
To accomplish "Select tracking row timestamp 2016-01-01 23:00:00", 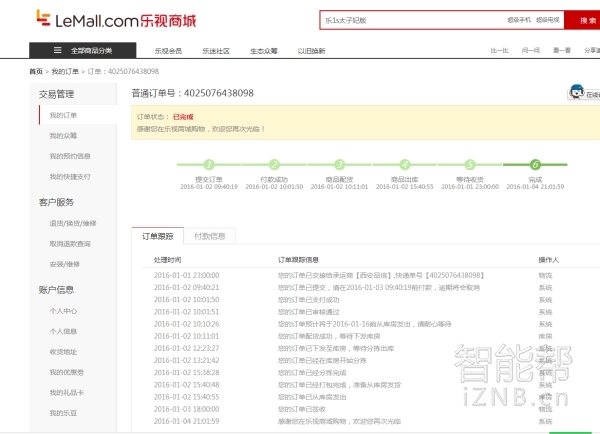I will click(x=187, y=275).
